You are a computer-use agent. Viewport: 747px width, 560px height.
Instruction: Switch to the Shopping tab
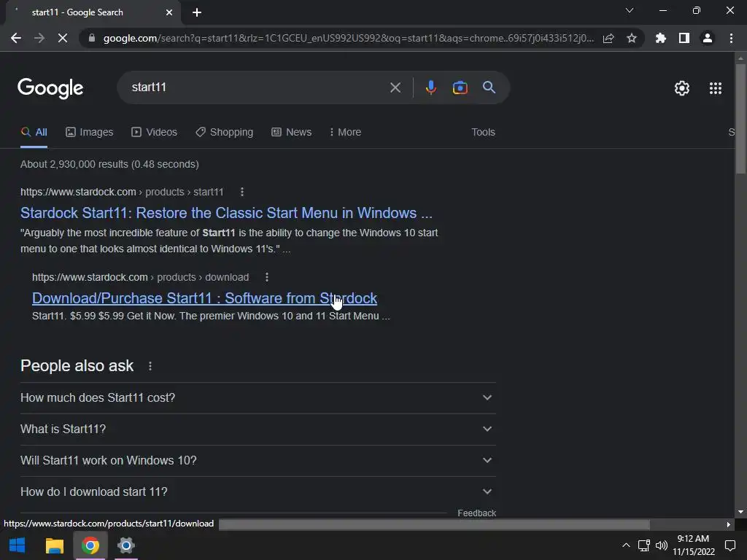(225, 133)
